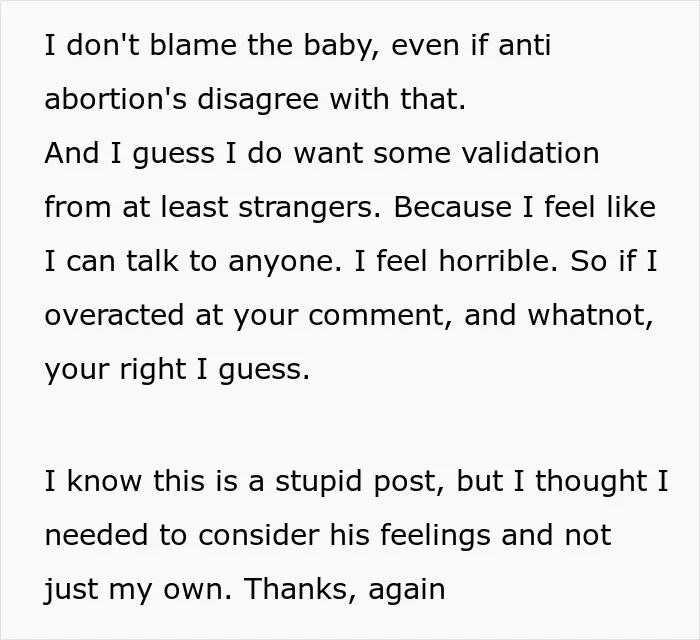
Task: Click the word "whatnot" near line end
Action: pos(586,315)
